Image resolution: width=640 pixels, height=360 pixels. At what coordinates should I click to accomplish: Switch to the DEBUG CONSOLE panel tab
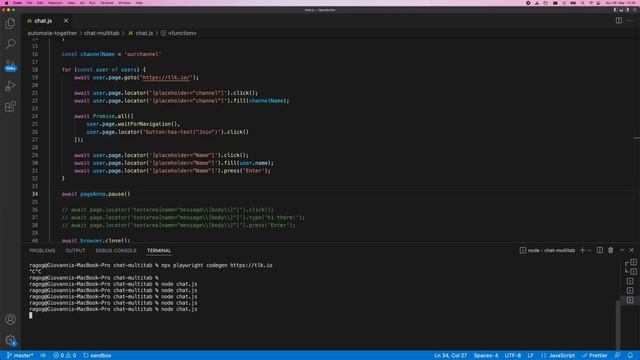(x=116, y=251)
